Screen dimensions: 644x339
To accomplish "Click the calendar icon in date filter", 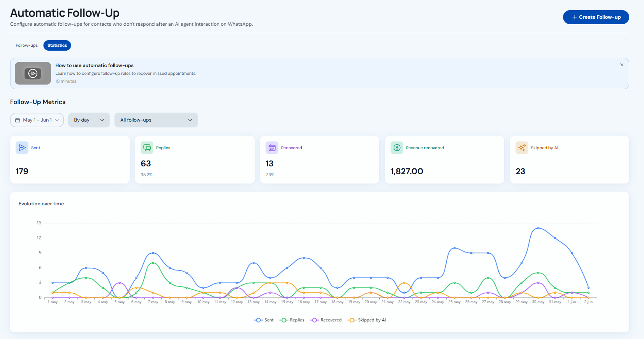I will (18, 120).
